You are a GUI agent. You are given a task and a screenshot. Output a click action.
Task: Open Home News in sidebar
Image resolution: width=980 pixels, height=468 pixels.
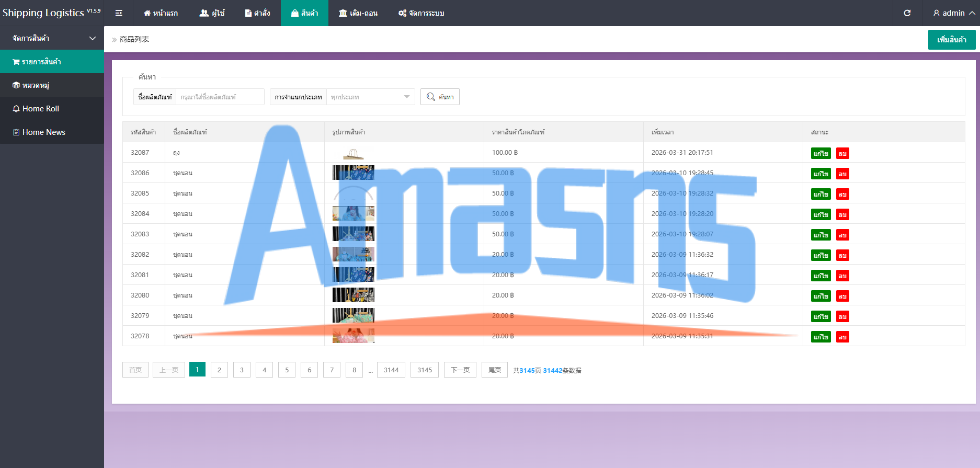[x=52, y=132]
